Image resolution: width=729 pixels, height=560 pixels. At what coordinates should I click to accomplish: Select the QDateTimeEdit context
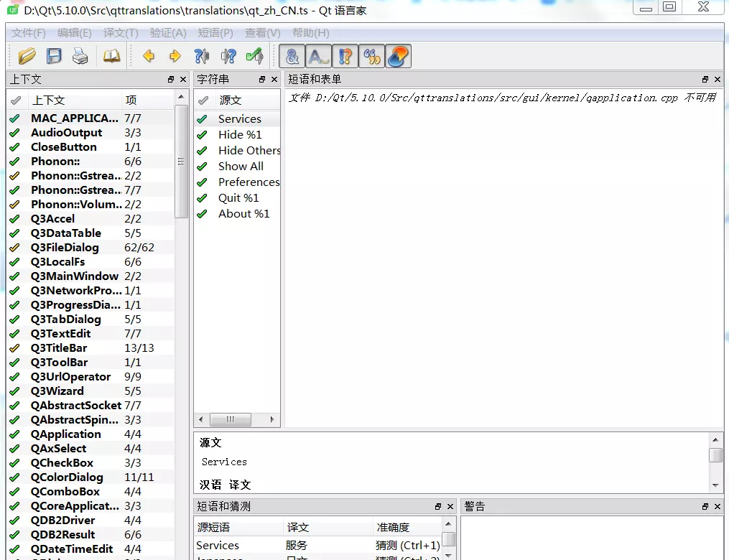(90, 549)
